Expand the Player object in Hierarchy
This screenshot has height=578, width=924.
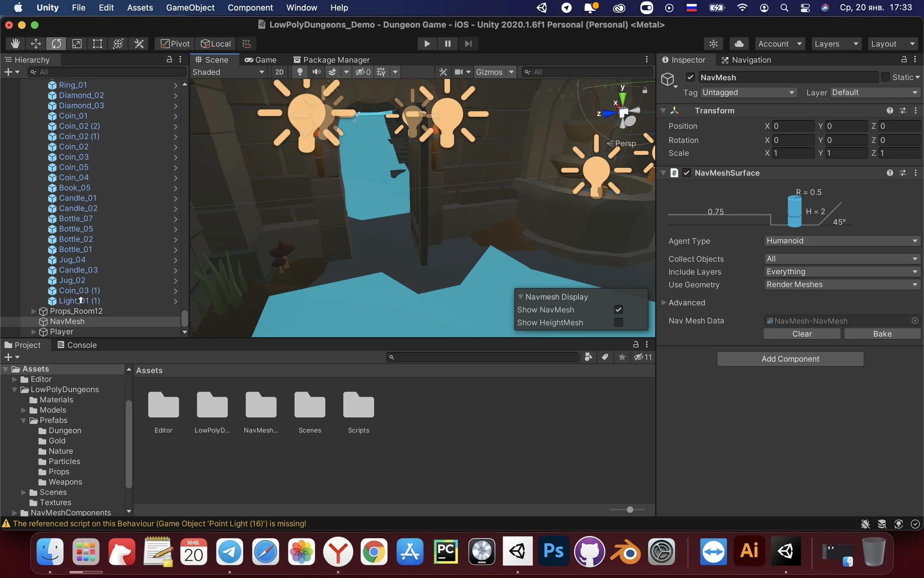click(34, 332)
